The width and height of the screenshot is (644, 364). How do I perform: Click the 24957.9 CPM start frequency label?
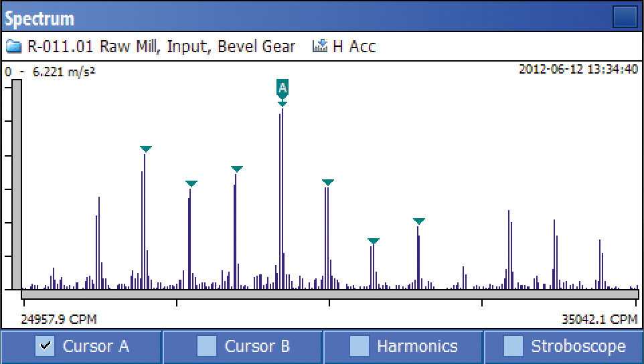tap(59, 319)
